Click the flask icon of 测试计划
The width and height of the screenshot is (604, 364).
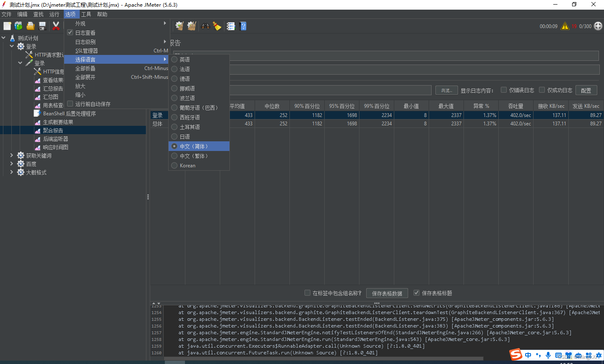point(12,38)
